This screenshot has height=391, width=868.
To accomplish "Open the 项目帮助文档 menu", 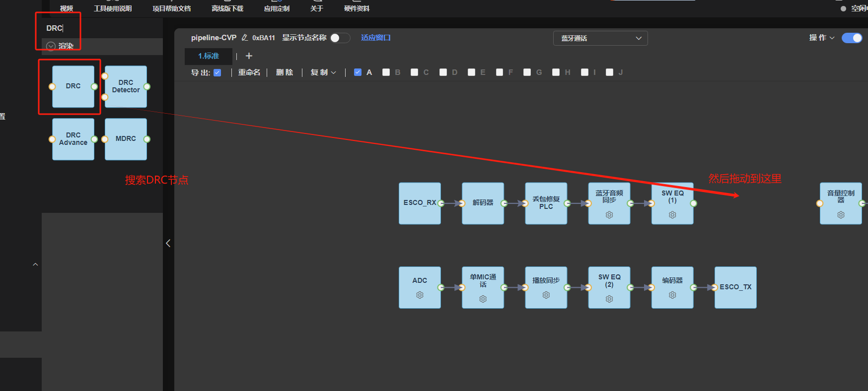I will [171, 8].
